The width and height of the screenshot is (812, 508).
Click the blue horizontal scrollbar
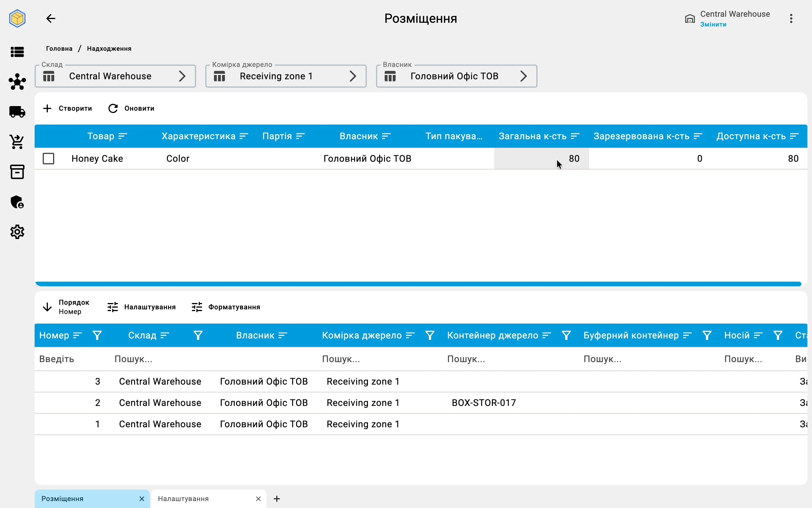click(418, 284)
